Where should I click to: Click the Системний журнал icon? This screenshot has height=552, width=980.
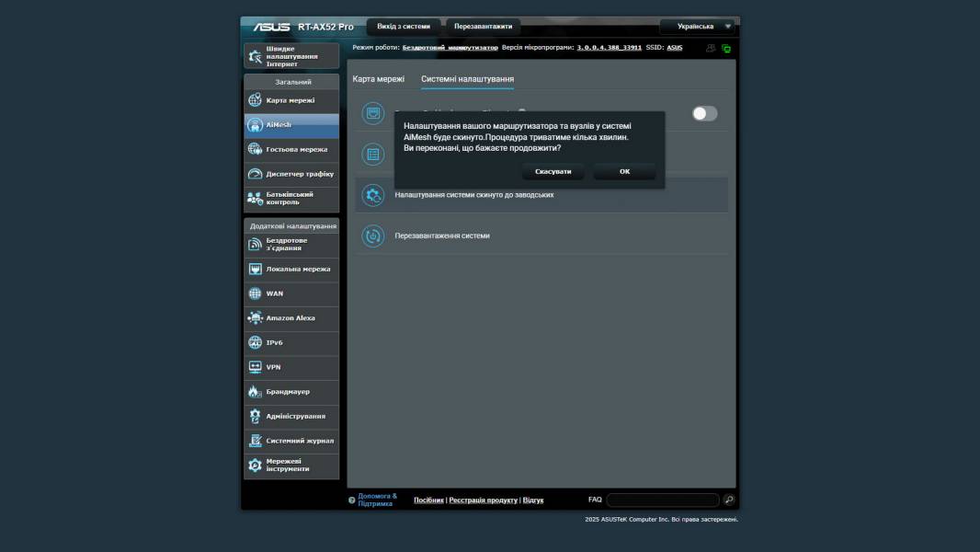(x=255, y=441)
